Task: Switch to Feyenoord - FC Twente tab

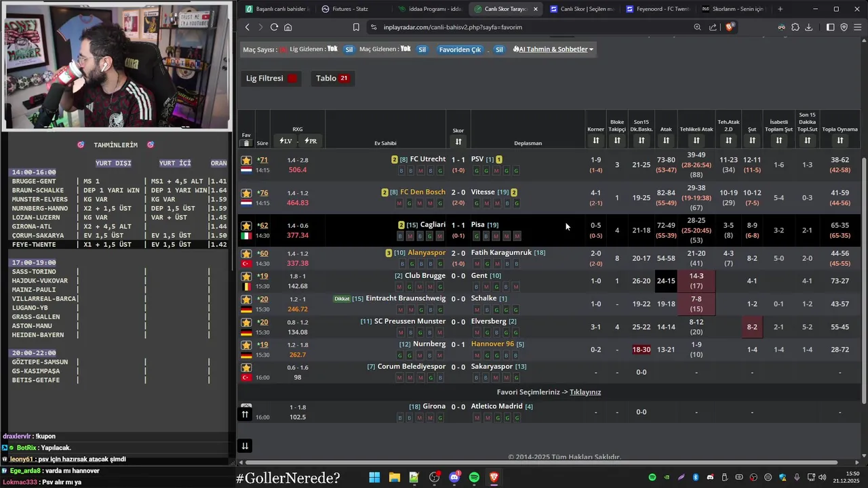Action: [658, 9]
